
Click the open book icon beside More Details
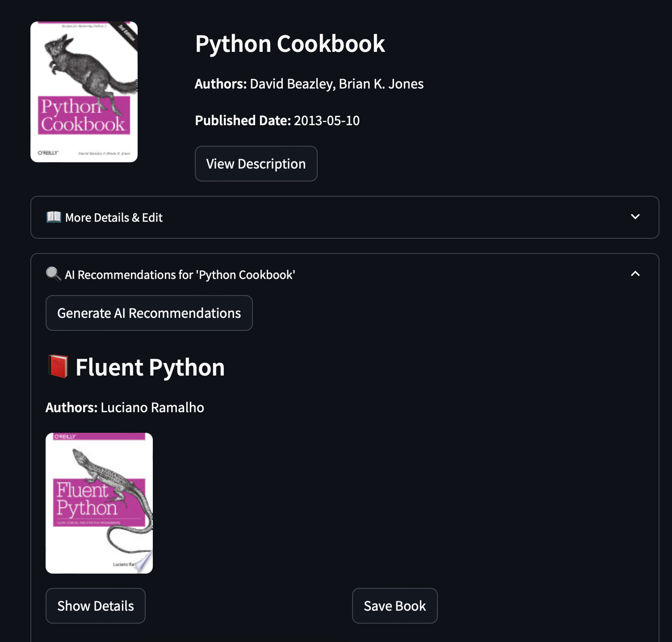pyautogui.click(x=54, y=217)
